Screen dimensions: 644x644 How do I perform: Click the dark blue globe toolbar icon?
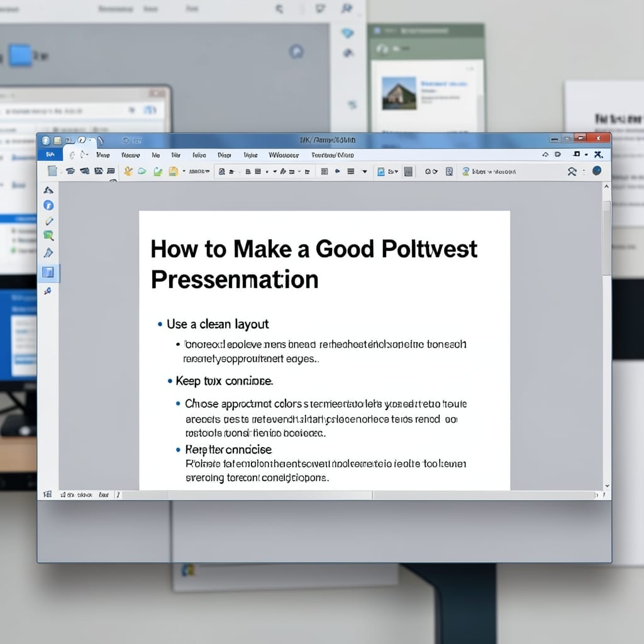597,171
